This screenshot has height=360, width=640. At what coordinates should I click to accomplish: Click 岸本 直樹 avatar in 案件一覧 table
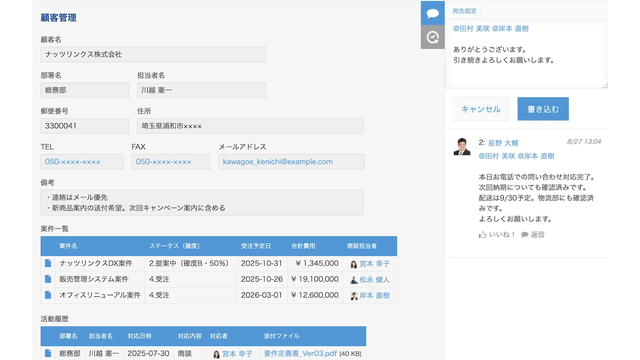[x=354, y=296]
